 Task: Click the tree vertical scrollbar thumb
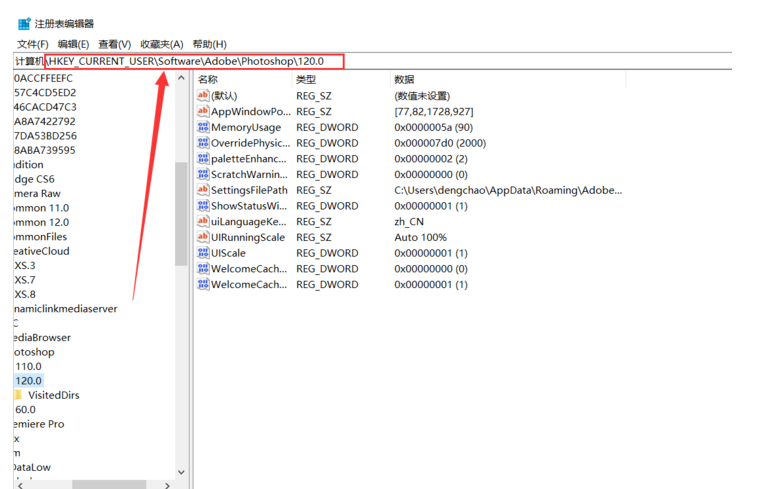pos(181,214)
